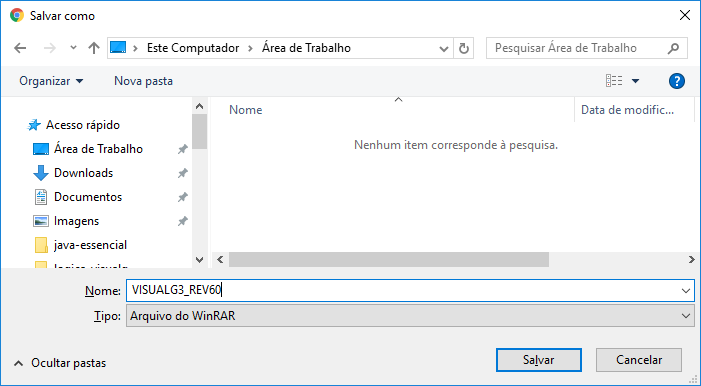This screenshot has width=701, height=386.
Task: Click the Cancelar button
Action: [x=639, y=360]
